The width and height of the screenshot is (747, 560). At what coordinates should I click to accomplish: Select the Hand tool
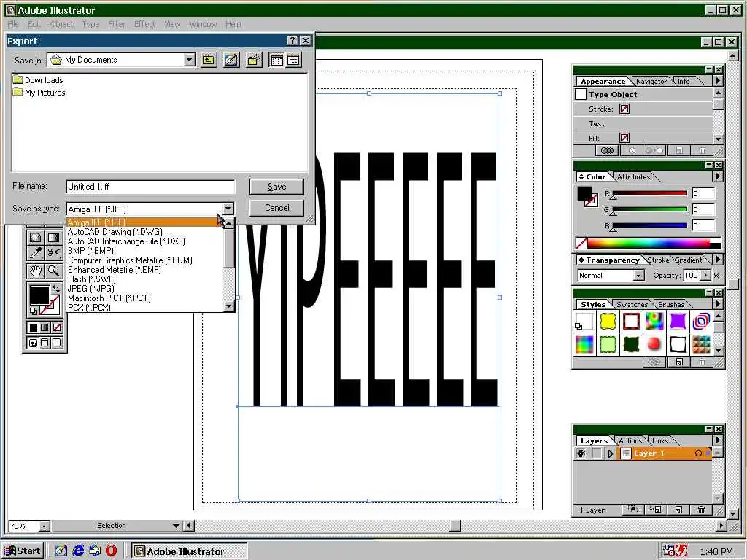click(x=36, y=271)
